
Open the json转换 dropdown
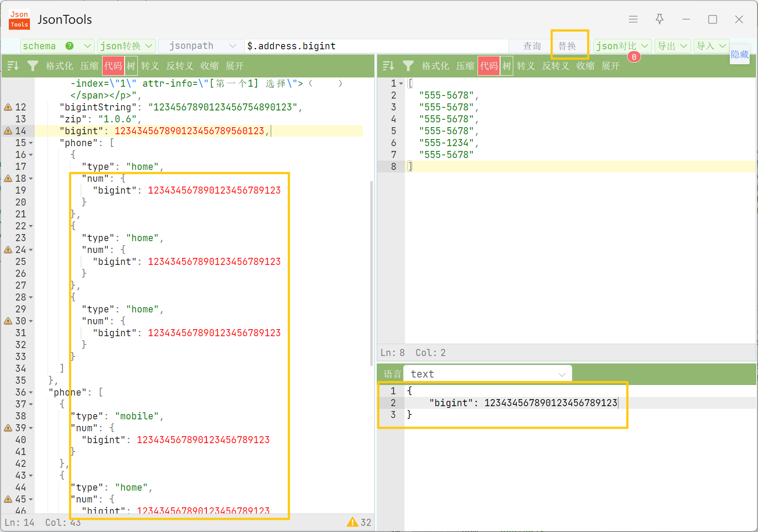point(126,46)
